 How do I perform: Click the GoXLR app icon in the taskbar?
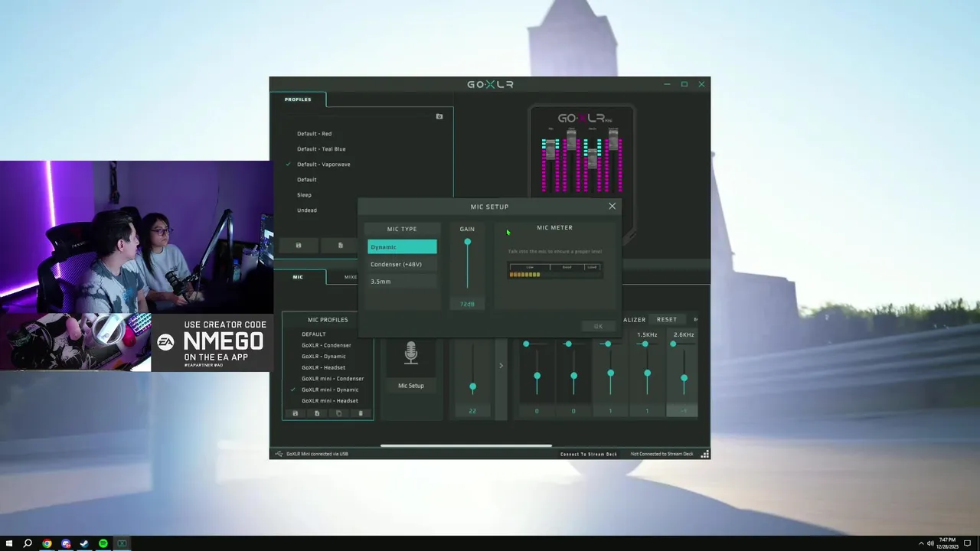point(122,543)
